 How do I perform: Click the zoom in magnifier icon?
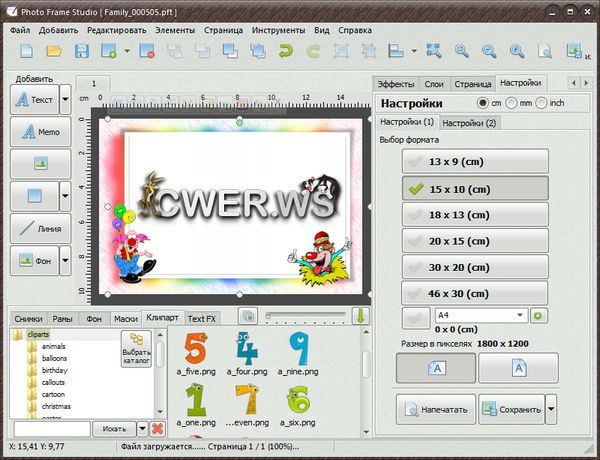pyautogui.click(x=463, y=51)
